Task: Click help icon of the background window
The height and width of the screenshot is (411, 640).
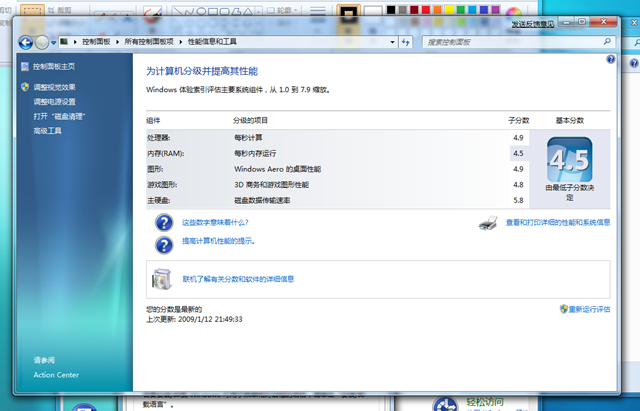Action: tap(634, 64)
